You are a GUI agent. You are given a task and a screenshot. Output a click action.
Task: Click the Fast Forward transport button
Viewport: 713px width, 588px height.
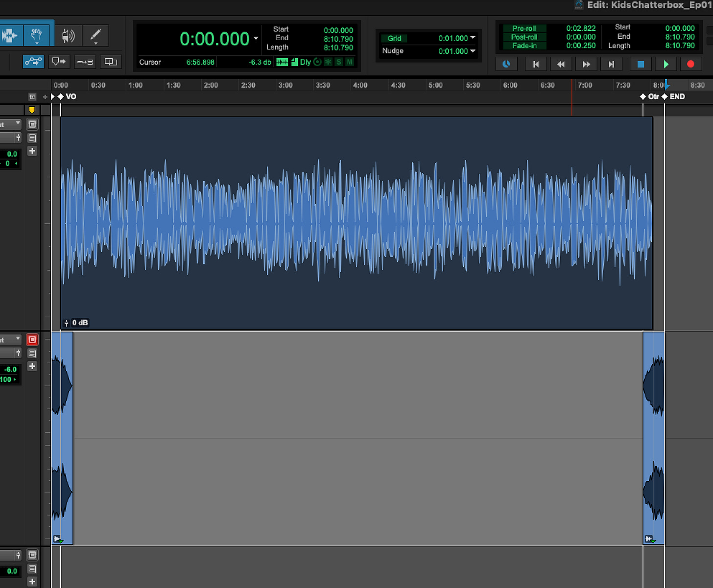(x=586, y=64)
